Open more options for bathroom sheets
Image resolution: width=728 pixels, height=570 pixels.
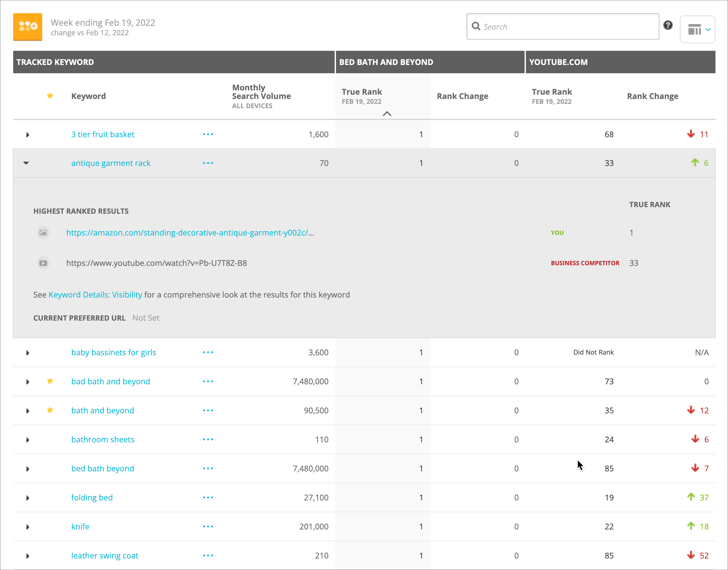pyautogui.click(x=208, y=439)
